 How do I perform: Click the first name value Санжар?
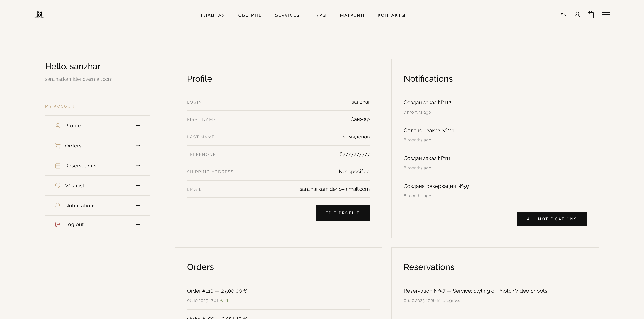pyautogui.click(x=360, y=119)
